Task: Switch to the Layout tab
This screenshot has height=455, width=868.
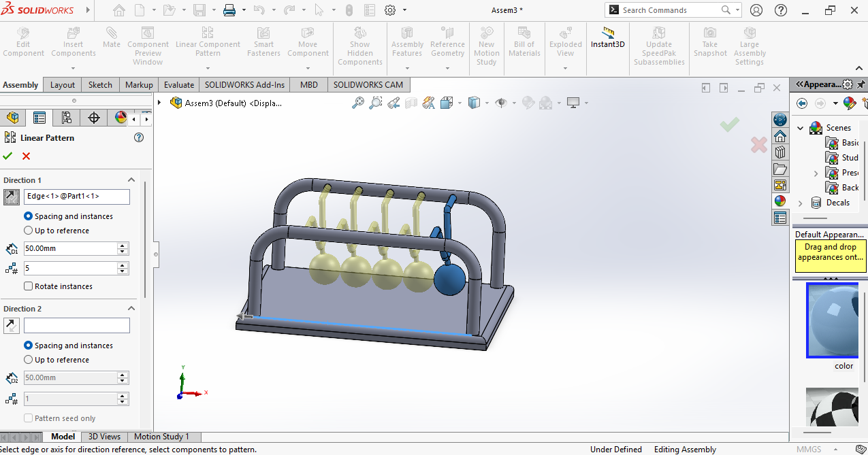Action: click(63, 85)
